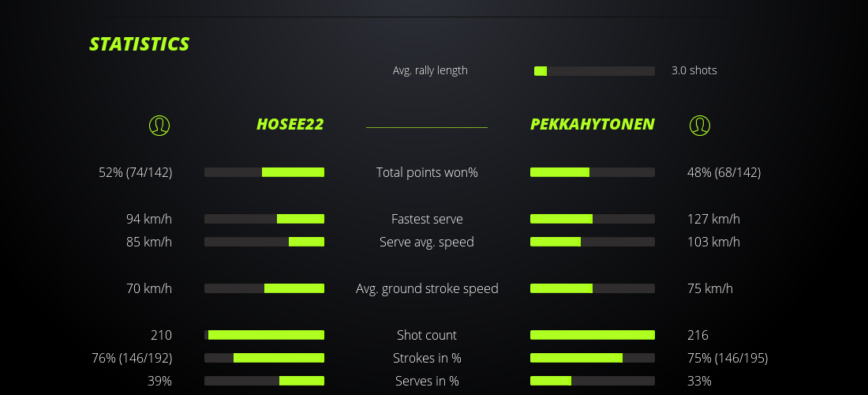This screenshot has width=868, height=395.
Task: Click PEKKAHYTONEN's Strokes in % bar
Action: point(593,358)
